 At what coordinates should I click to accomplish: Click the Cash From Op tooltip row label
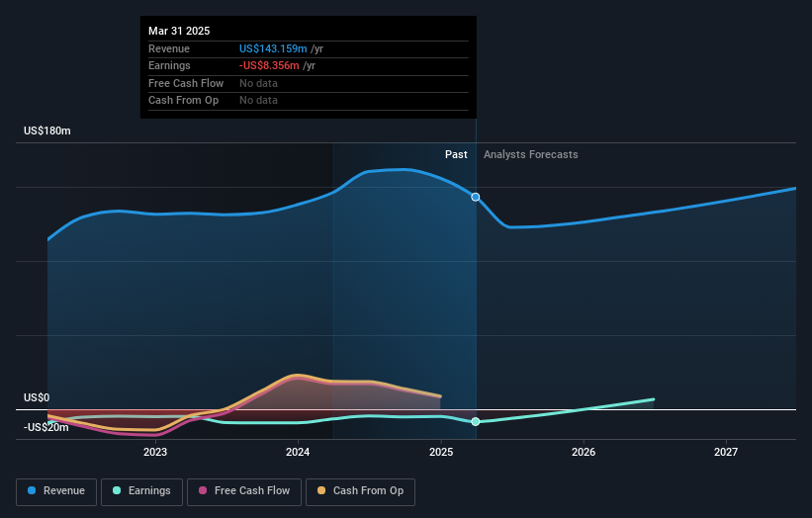click(x=183, y=101)
